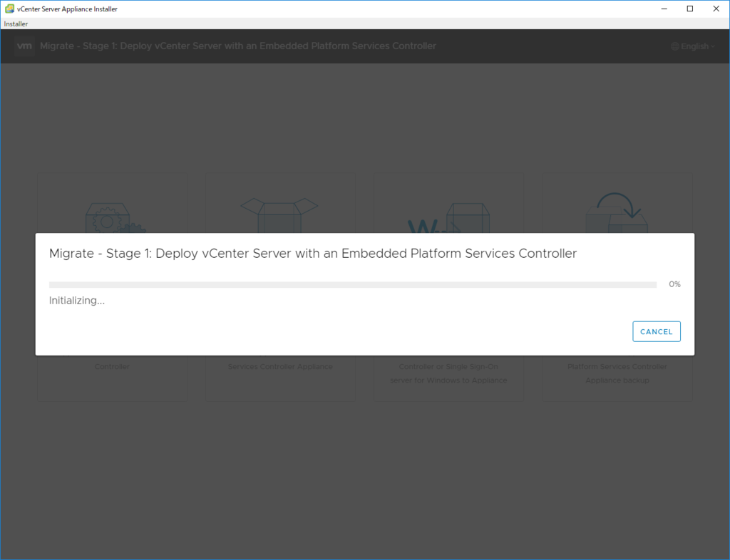Screen dimensions: 730x560
Task: Minimize the installer window
Action: tap(664, 9)
